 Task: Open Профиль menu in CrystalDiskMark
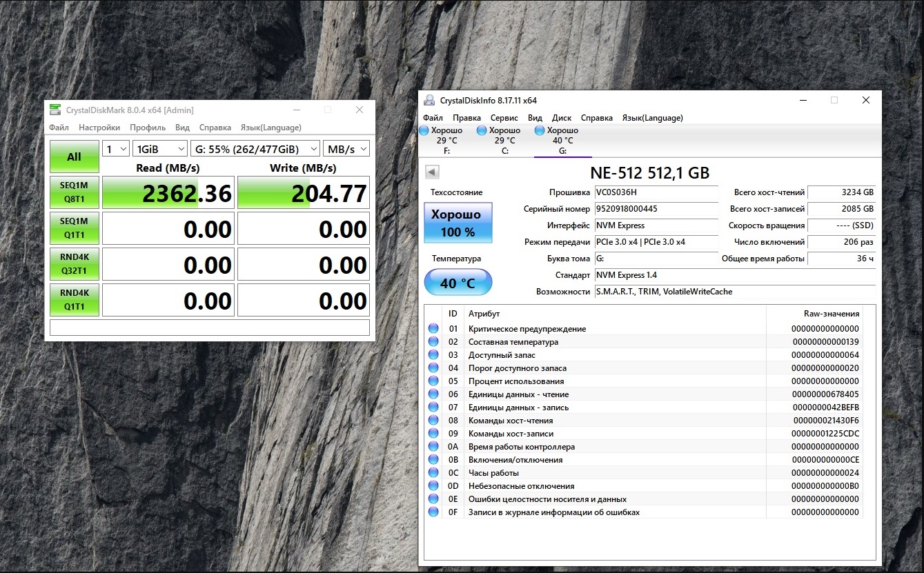pos(148,128)
